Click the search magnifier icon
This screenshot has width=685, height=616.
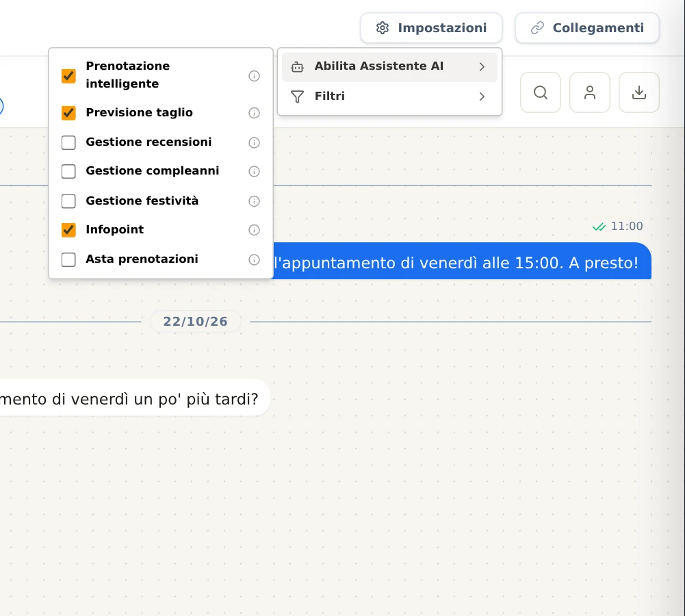(541, 92)
